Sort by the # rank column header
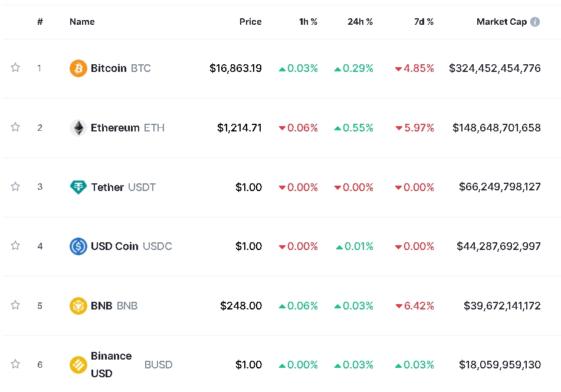This screenshot has width=561, height=392. [x=40, y=22]
